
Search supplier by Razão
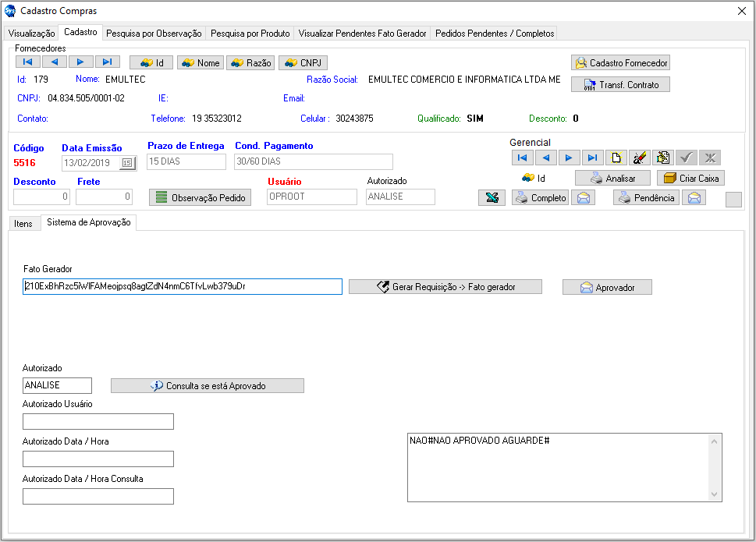tap(250, 63)
